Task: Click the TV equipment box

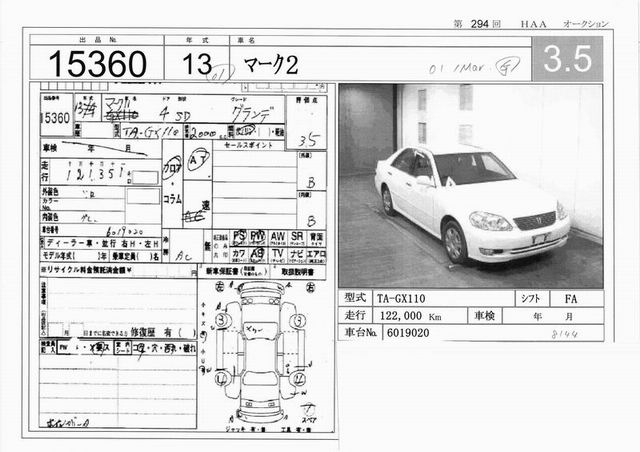Action: pos(279,253)
